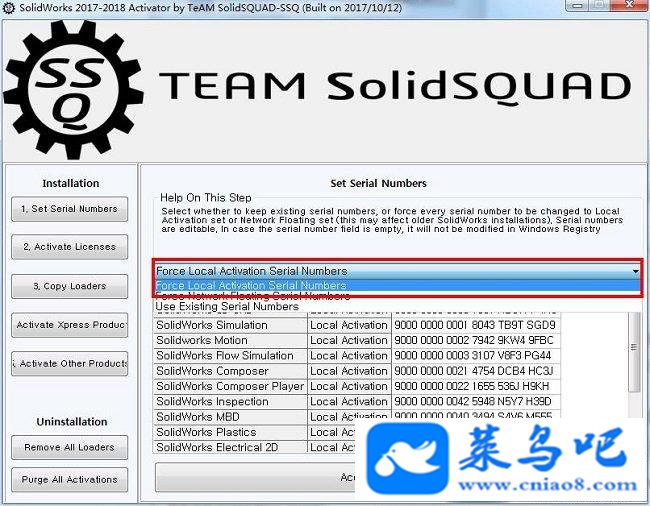Select the SolidWorks Flow Simulation row name
The height and width of the screenshot is (506, 650).
230,356
